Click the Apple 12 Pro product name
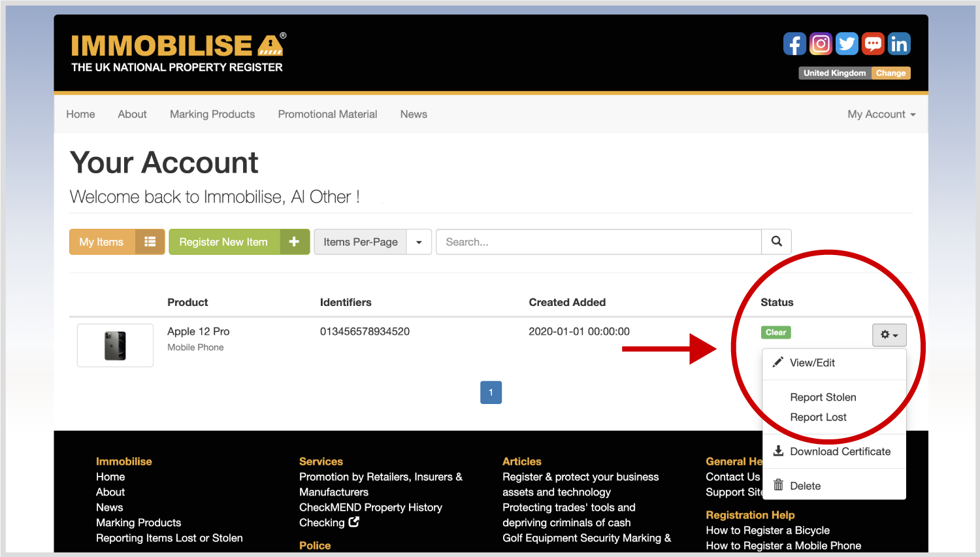 pyautogui.click(x=199, y=331)
